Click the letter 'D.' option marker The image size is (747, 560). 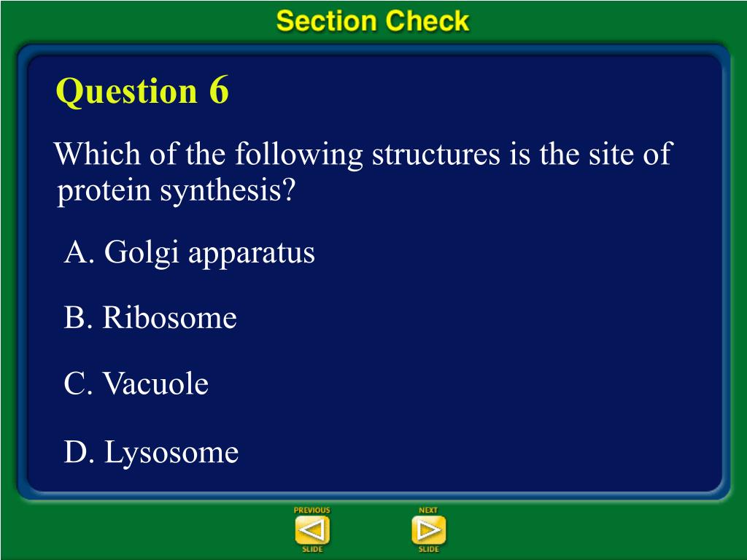coord(80,452)
